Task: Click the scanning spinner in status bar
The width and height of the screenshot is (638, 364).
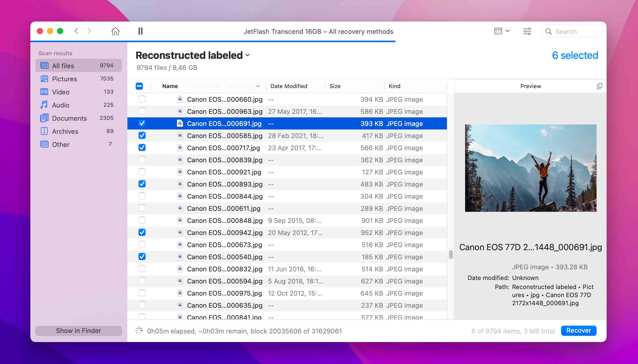Action: pyautogui.click(x=139, y=331)
